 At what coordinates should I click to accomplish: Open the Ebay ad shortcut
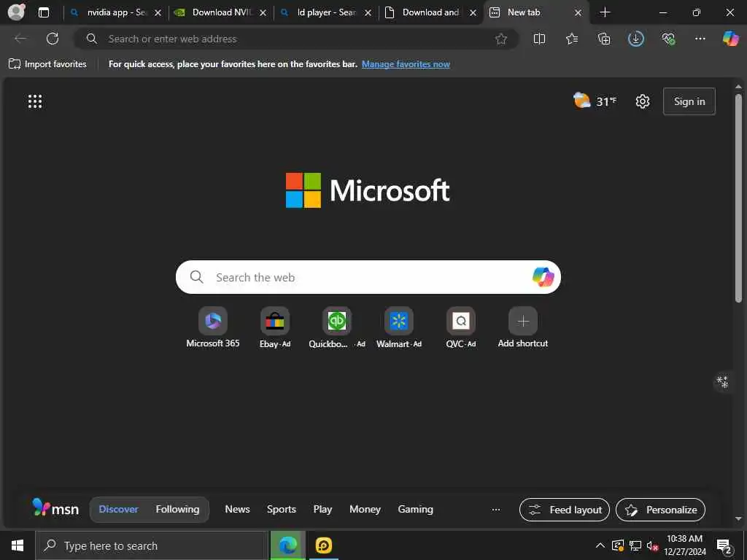click(x=275, y=327)
